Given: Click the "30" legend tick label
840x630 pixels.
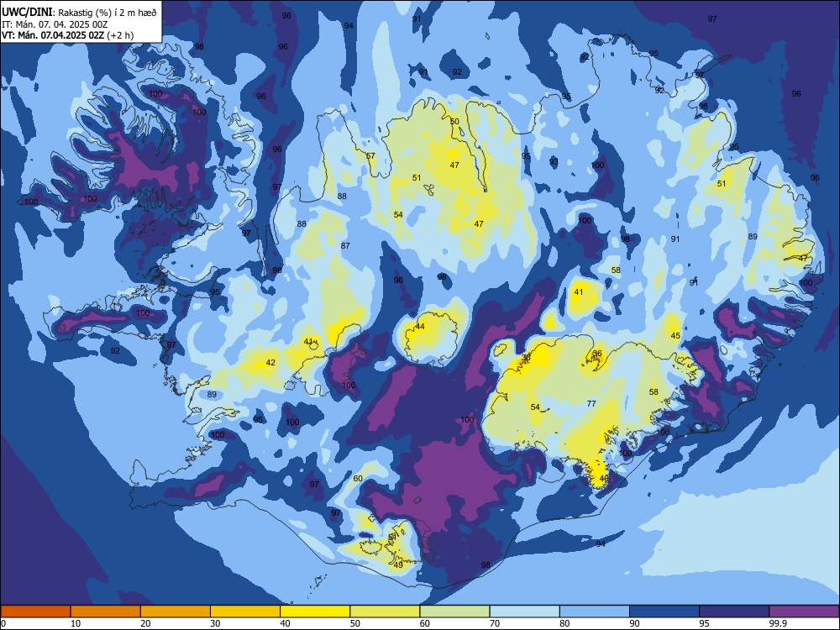Looking at the screenshot, I should coord(215,623).
